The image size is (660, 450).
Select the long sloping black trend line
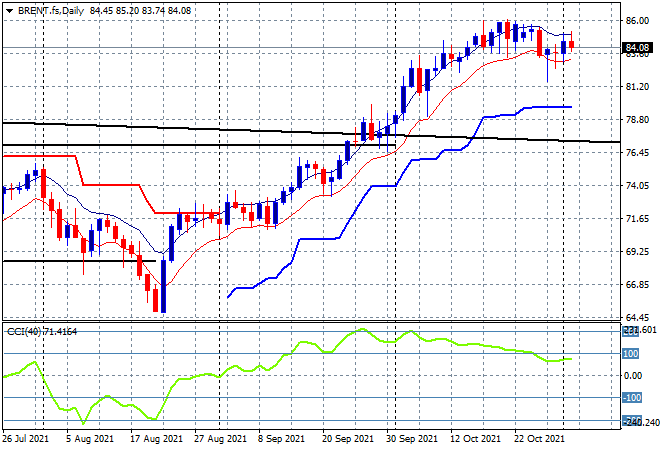[x=311, y=133]
